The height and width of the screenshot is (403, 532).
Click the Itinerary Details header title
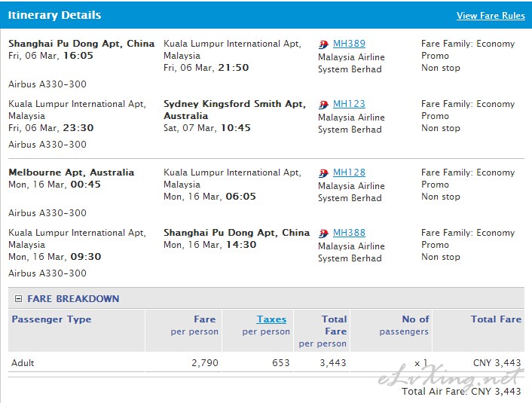(54, 15)
